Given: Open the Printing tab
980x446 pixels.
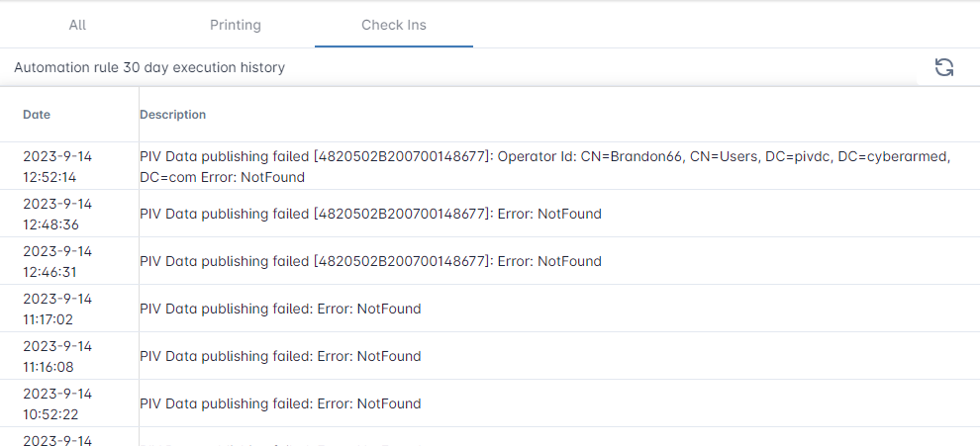Looking at the screenshot, I should (x=235, y=25).
